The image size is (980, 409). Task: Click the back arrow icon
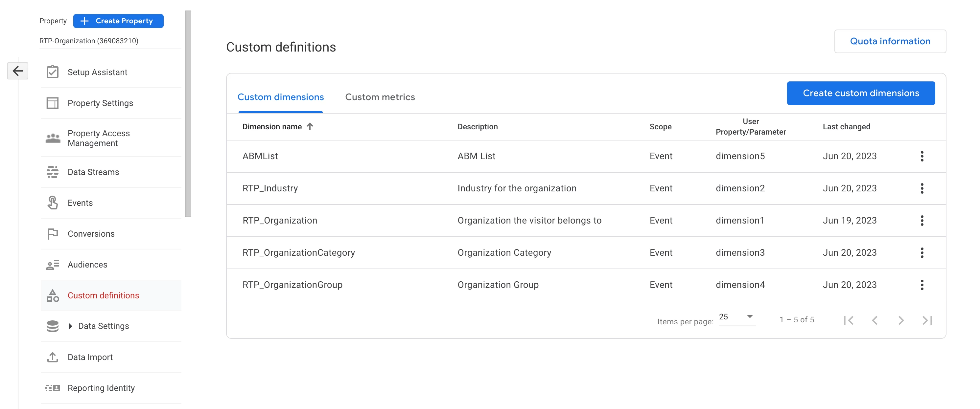pyautogui.click(x=17, y=71)
